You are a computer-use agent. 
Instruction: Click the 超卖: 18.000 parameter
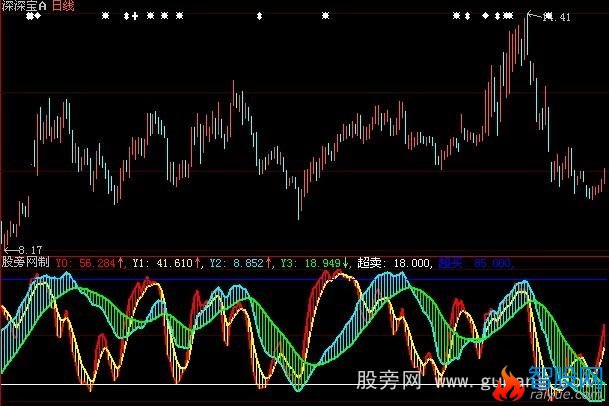point(393,263)
